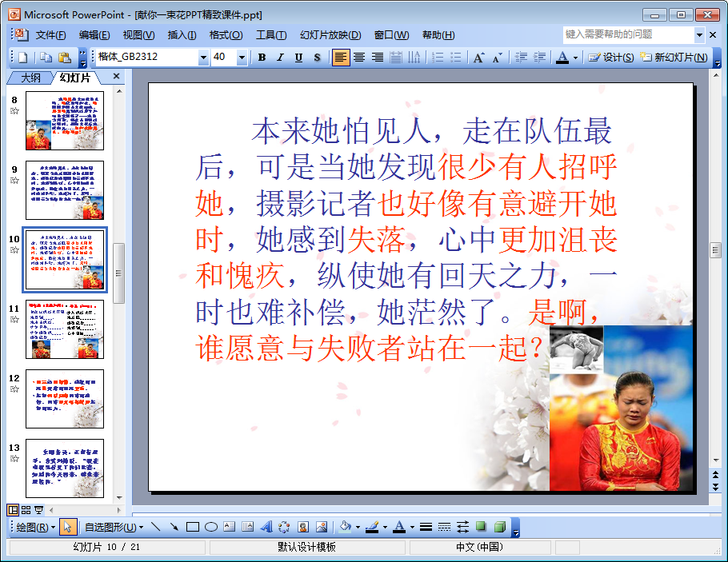Click the Insert WordArt icon
This screenshot has height=562, width=728.
[266, 527]
